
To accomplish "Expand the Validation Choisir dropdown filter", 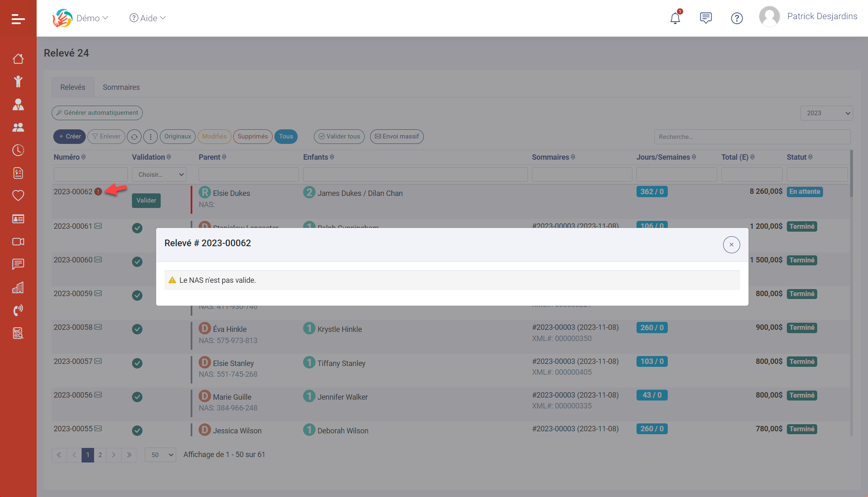I will [x=159, y=175].
